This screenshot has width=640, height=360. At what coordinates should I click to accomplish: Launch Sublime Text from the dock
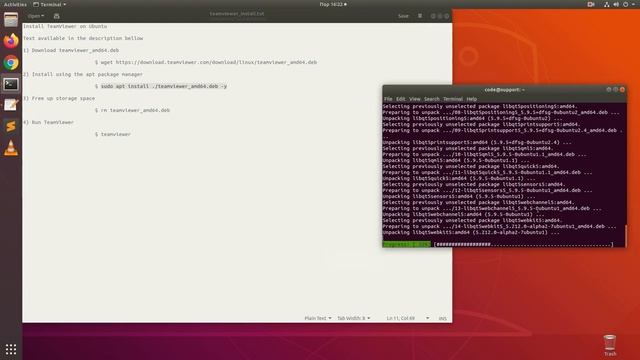coord(11,126)
